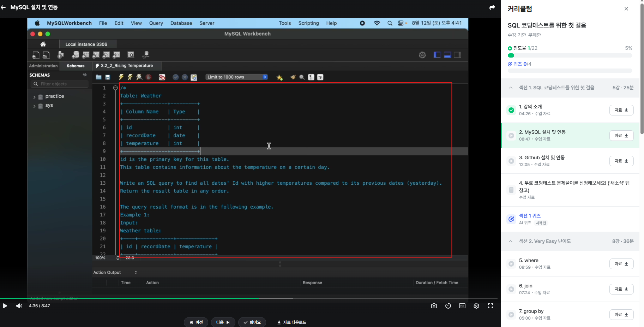Filter objects in the schemas search field
The image size is (644, 327).
(x=59, y=84)
